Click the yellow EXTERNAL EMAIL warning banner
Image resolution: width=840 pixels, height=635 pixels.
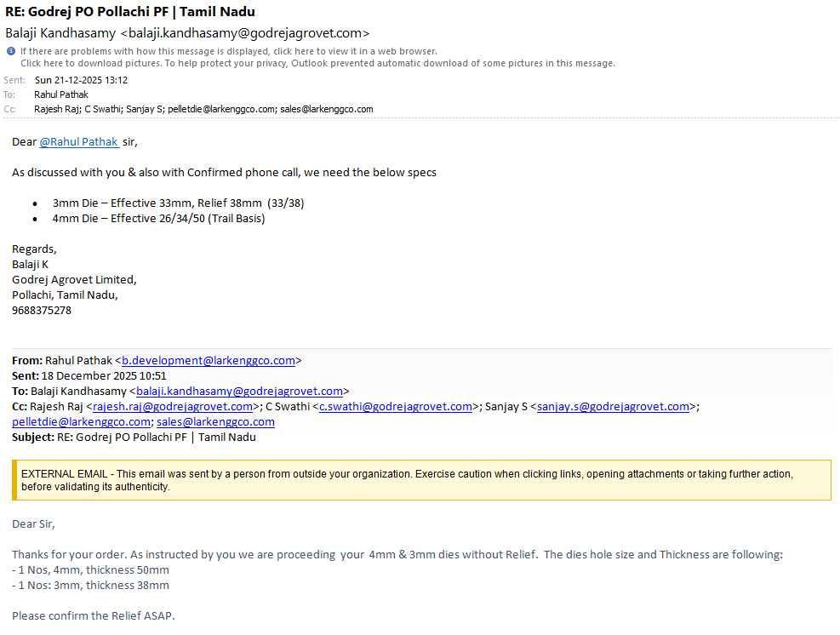pyautogui.click(x=421, y=480)
